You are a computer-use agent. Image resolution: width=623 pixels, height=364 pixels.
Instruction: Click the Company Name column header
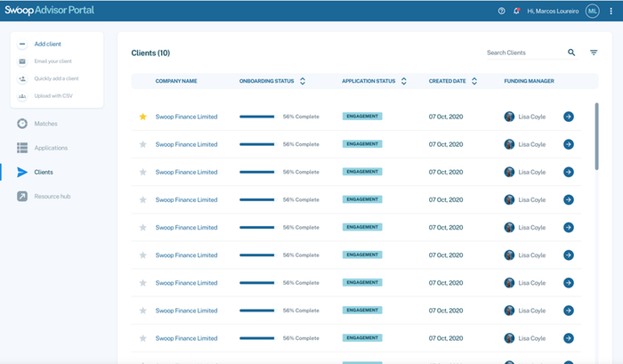coord(176,81)
